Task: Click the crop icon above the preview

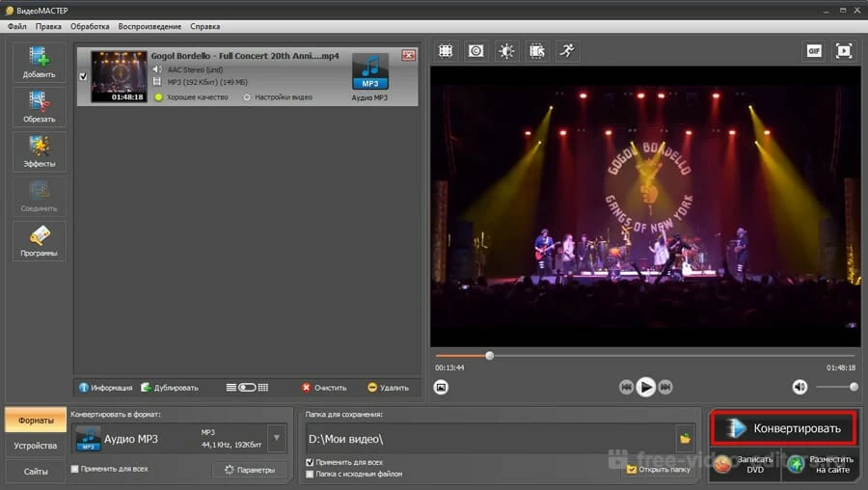Action: pyautogui.click(x=446, y=51)
